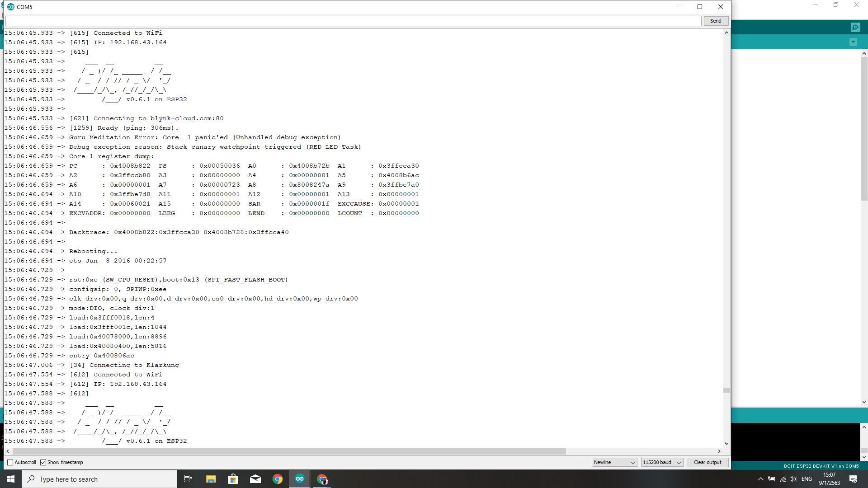Click 'Ready (ping: 306ms)' log line
This screenshot has height=488, width=868.
pos(124,128)
